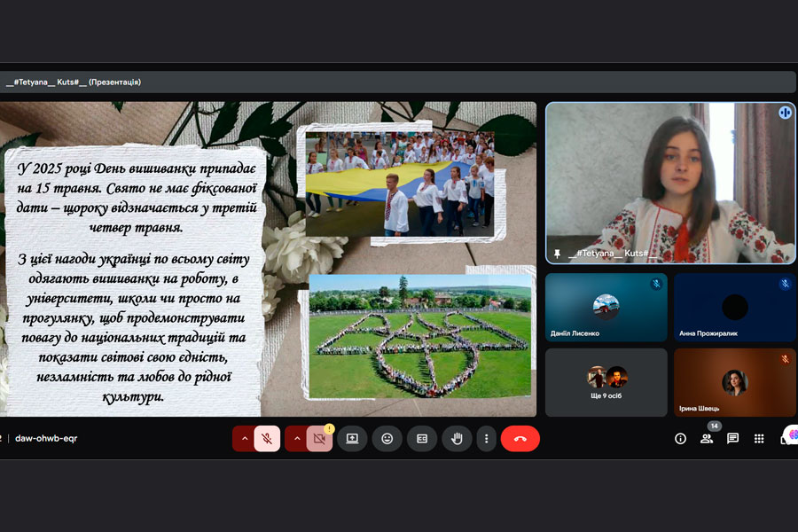Image resolution: width=798 pixels, height=532 pixels.
Task: Click muted mic icon on Ірина Швець tile
Action: (x=786, y=359)
